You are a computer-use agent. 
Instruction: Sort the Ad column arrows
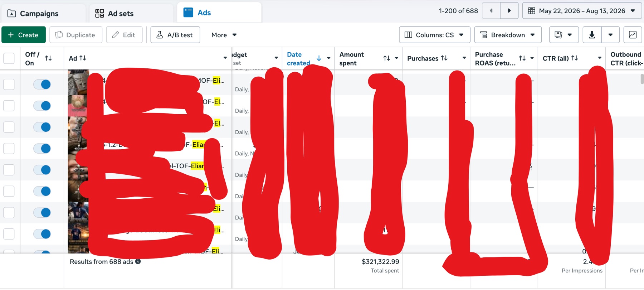click(x=83, y=58)
